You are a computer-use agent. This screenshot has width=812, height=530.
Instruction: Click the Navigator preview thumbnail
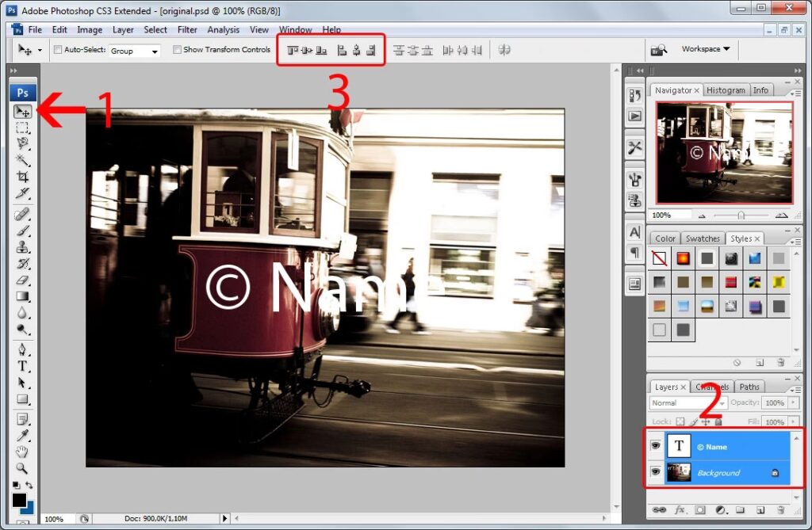(723, 152)
